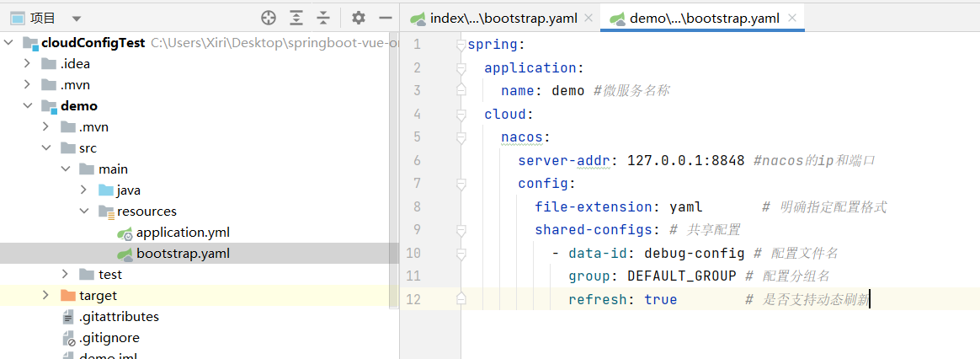Close the index bootstrap.yaml tab
The height and width of the screenshot is (359, 980).
coord(588,19)
